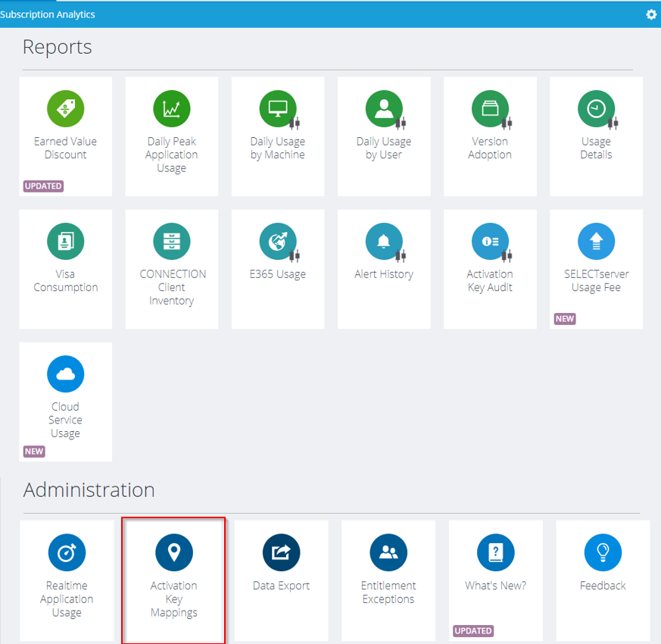This screenshot has height=644, width=661.
Task: Open the Alert History bell icon
Action: 384,241
